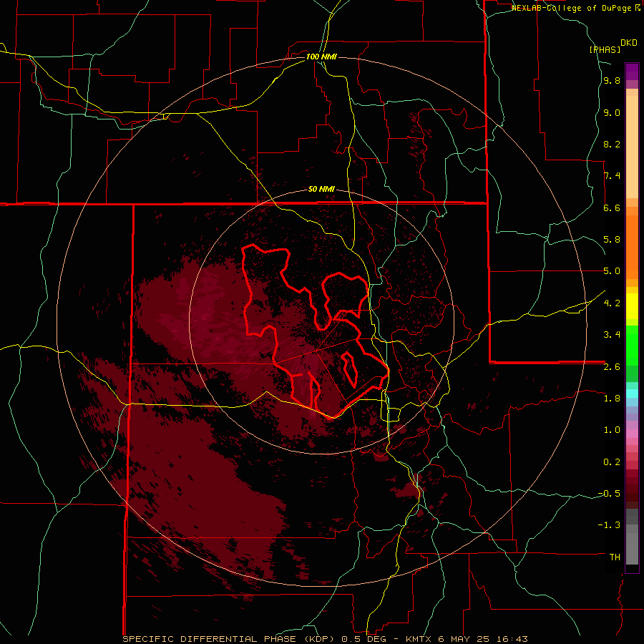Click the 50 NMI range ring label
The image size is (644, 644).
[x=321, y=189]
